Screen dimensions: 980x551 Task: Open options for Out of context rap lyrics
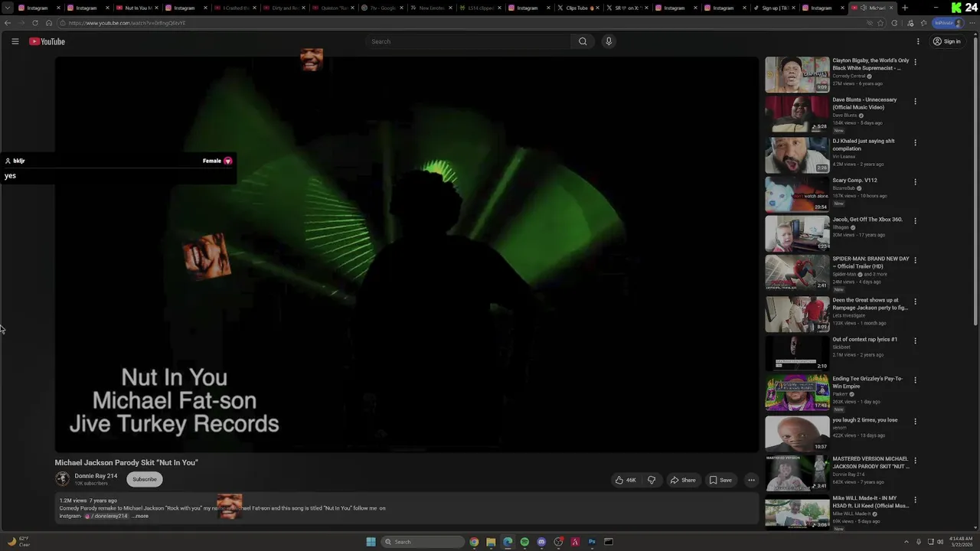point(915,341)
